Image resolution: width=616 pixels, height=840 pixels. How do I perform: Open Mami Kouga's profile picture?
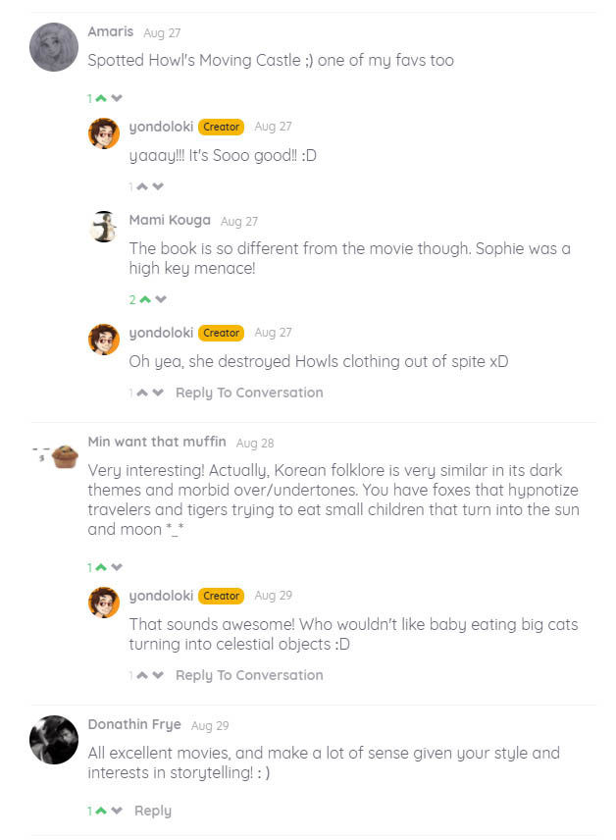(x=104, y=227)
